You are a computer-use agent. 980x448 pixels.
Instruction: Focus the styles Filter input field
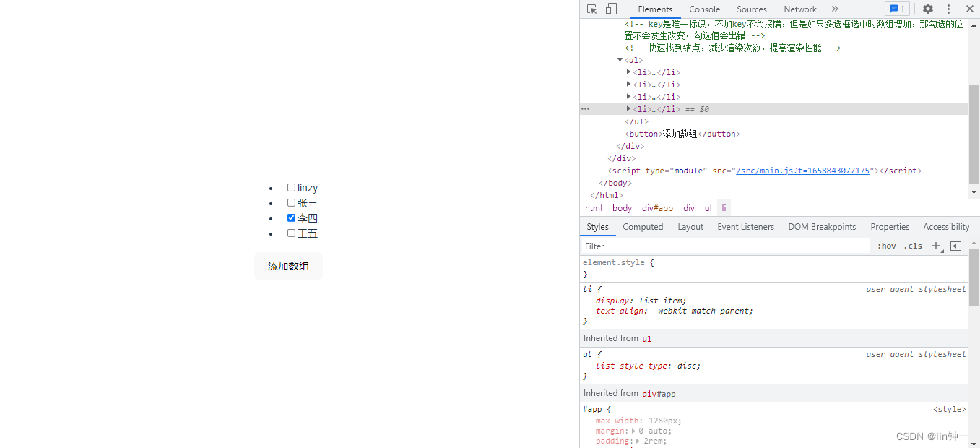[722, 246]
